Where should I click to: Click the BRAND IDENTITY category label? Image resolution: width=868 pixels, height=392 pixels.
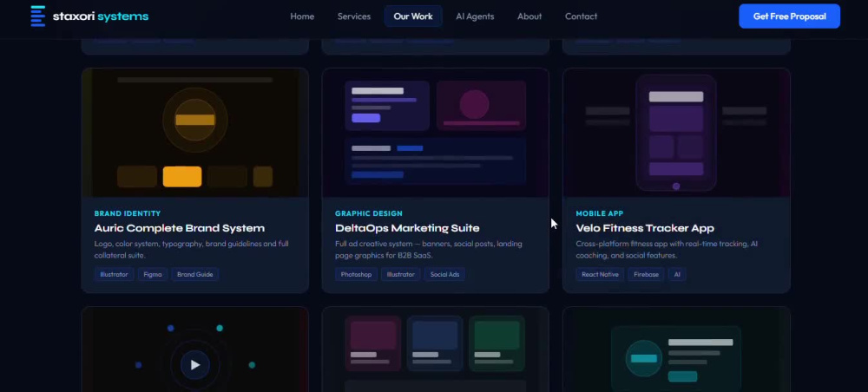tap(128, 213)
